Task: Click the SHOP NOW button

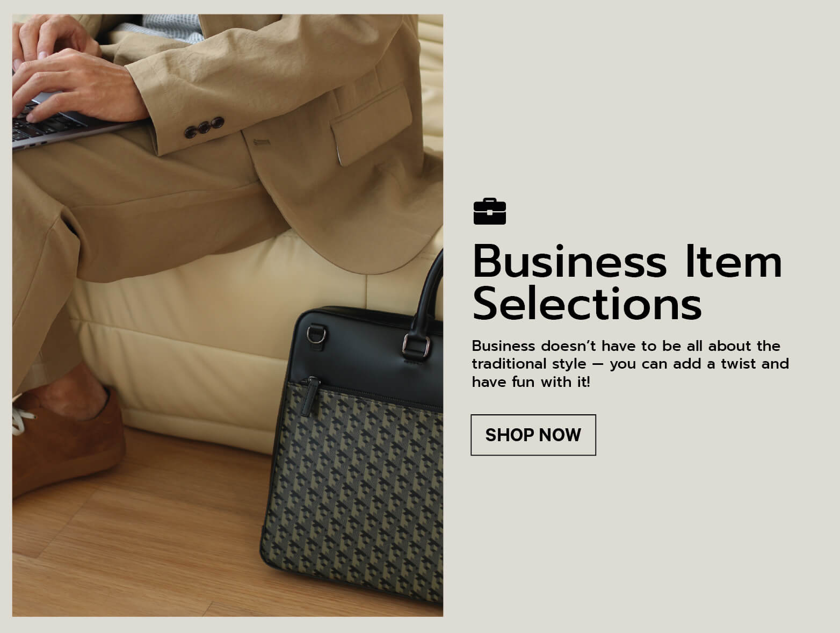Action: tap(533, 435)
